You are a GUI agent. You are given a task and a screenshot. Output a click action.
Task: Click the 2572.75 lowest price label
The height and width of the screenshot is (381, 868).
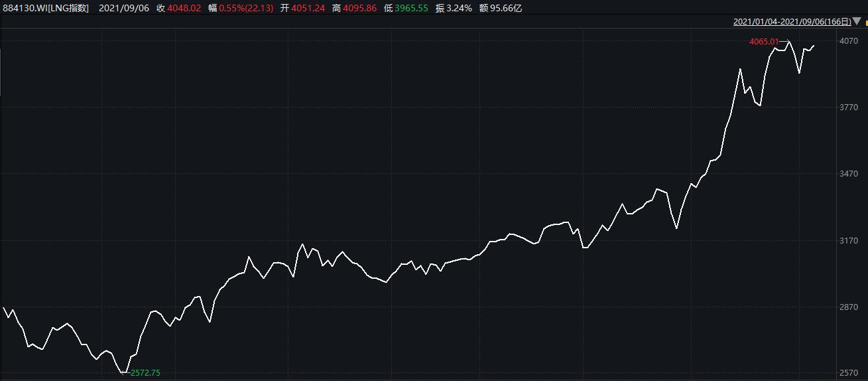pyautogui.click(x=145, y=373)
